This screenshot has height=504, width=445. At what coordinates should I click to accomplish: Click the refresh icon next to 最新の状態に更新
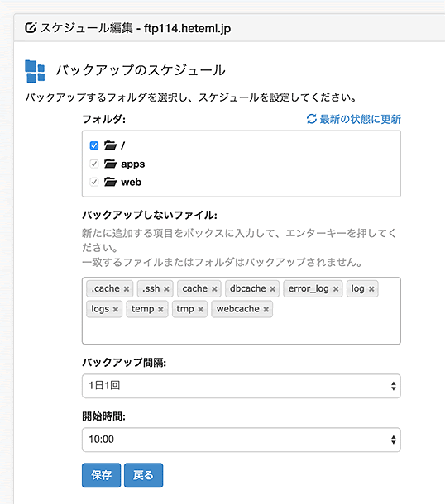[x=312, y=119]
